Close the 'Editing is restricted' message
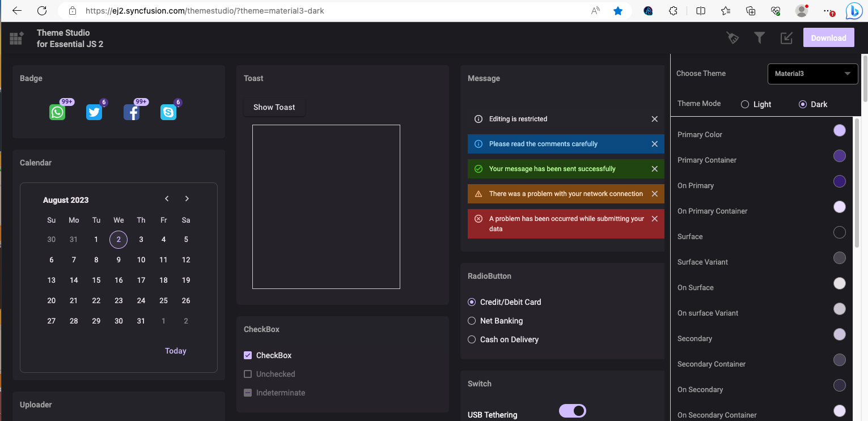The height and width of the screenshot is (421, 868). point(655,119)
